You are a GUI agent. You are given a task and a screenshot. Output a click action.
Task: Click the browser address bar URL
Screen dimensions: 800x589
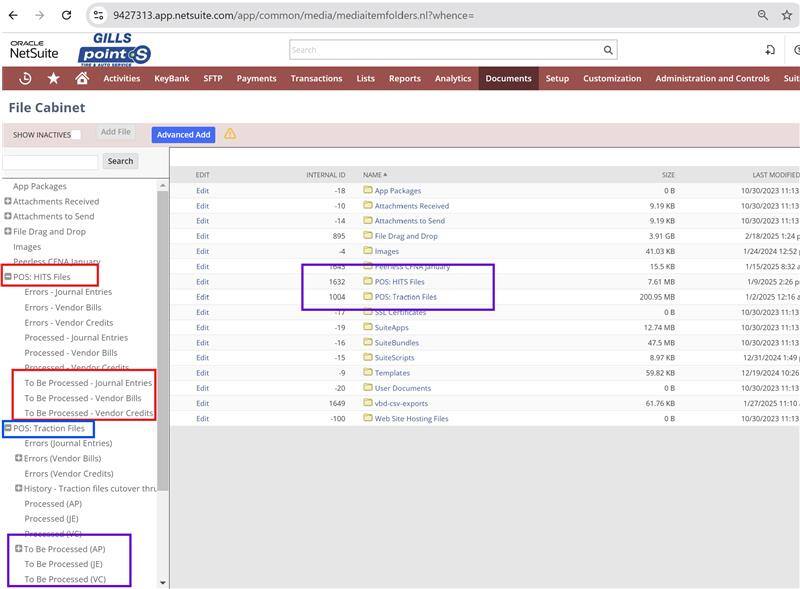(293, 15)
